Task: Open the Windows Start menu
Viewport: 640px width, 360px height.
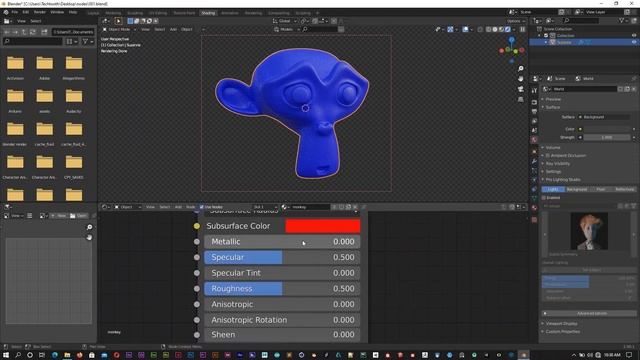Action: pyautogui.click(x=6, y=355)
